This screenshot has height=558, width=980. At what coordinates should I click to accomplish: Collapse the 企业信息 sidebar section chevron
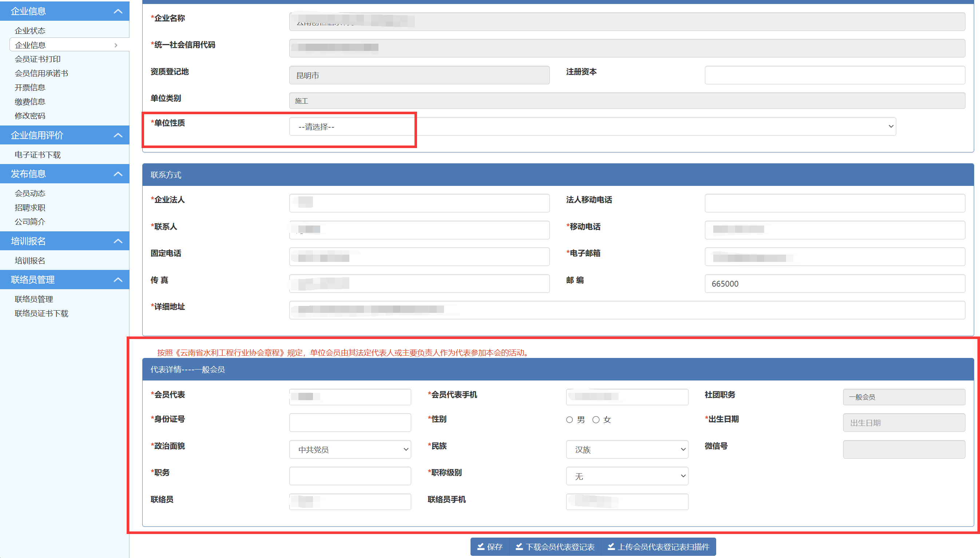pos(118,11)
